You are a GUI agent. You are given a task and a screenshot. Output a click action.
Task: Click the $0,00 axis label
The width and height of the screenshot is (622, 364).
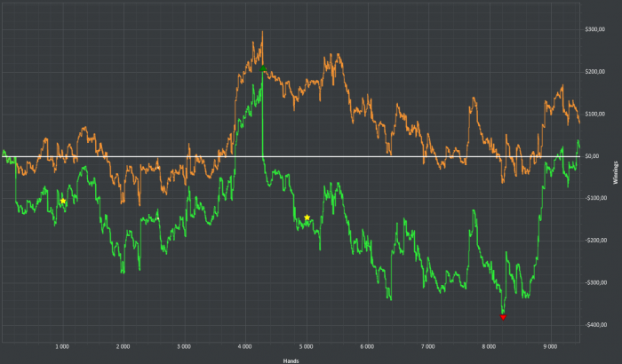[592, 156]
